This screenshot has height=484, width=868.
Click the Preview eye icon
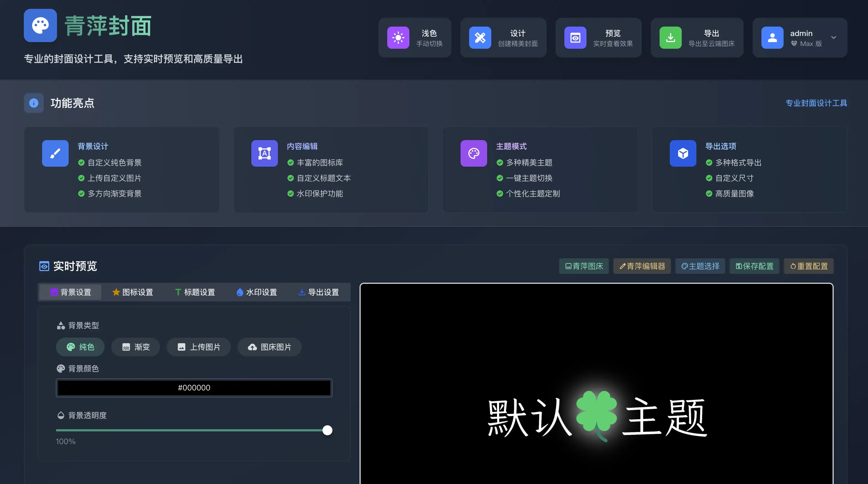pyautogui.click(x=575, y=38)
